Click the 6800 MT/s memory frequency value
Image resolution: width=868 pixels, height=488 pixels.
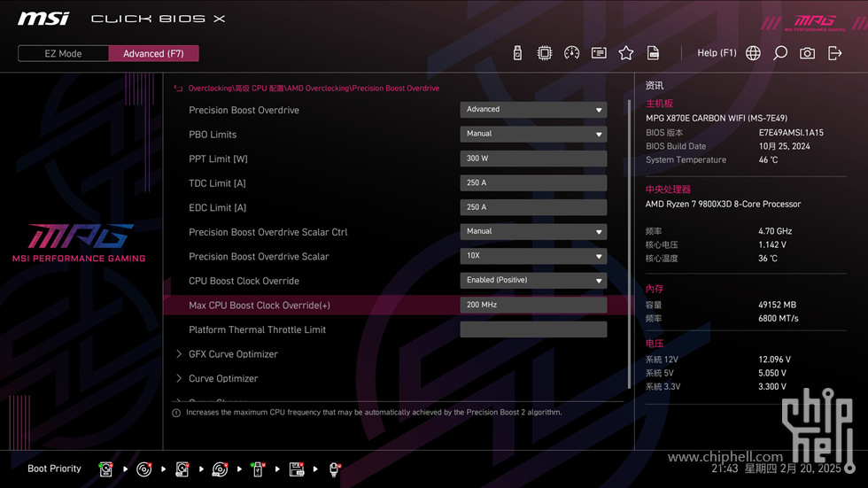[x=778, y=319]
